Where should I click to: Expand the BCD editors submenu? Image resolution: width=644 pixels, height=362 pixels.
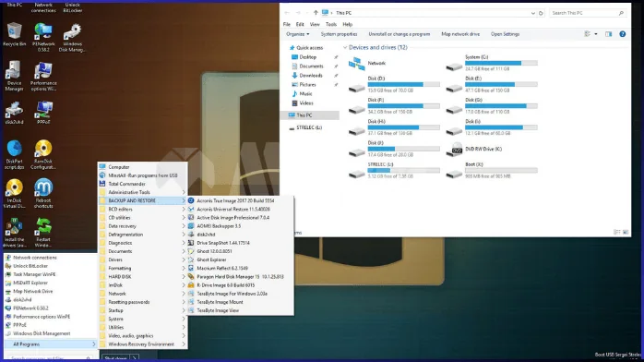(142, 209)
